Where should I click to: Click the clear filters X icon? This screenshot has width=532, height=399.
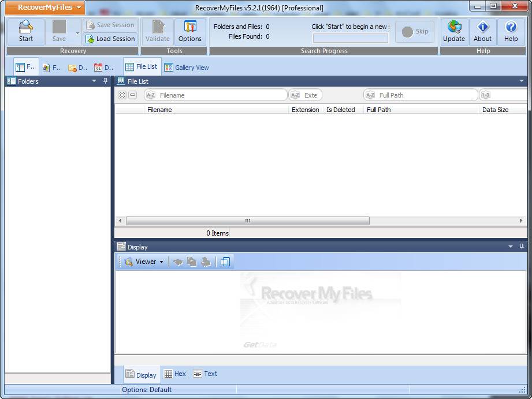click(122, 95)
